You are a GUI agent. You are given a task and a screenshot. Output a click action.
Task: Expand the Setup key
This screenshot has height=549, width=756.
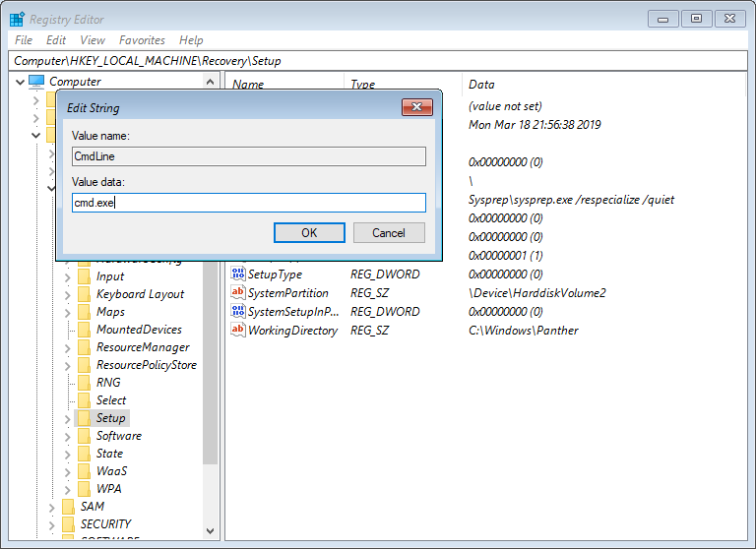point(68,419)
